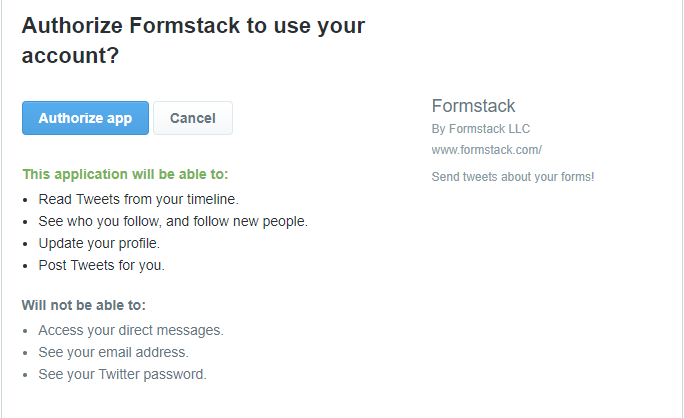Click the Authorize app button
The height and width of the screenshot is (418, 684).
pyautogui.click(x=85, y=118)
